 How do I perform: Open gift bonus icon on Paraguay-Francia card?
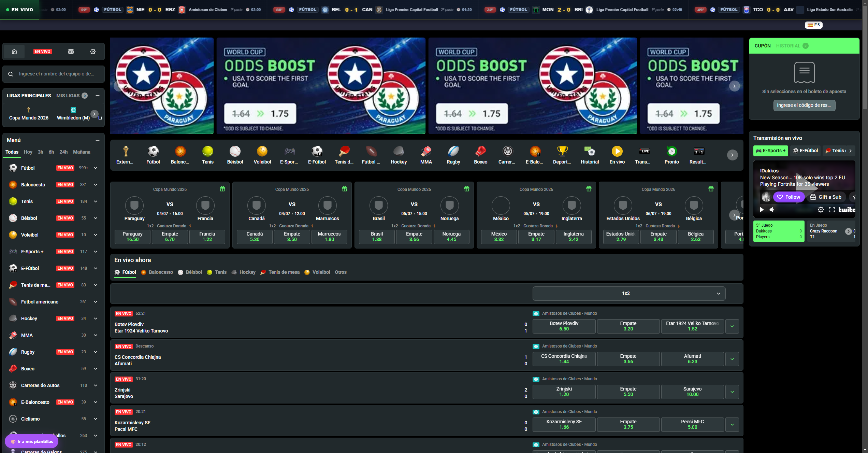pyautogui.click(x=222, y=189)
